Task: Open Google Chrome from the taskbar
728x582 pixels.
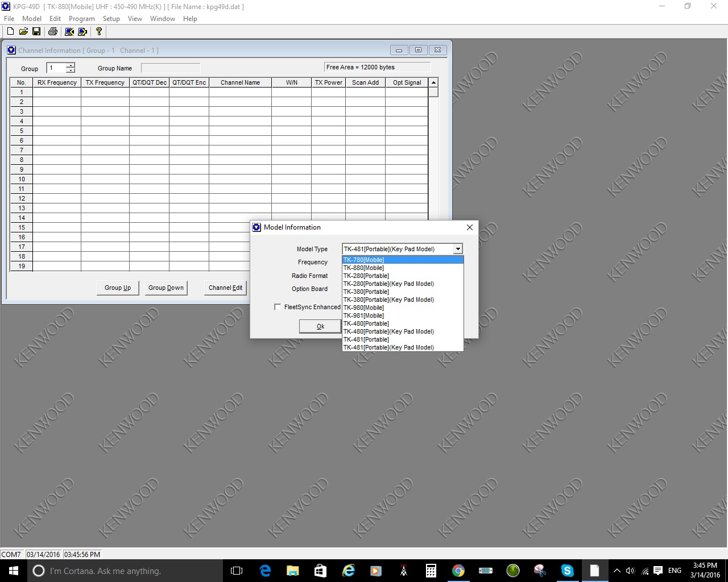Action: click(458, 571)
